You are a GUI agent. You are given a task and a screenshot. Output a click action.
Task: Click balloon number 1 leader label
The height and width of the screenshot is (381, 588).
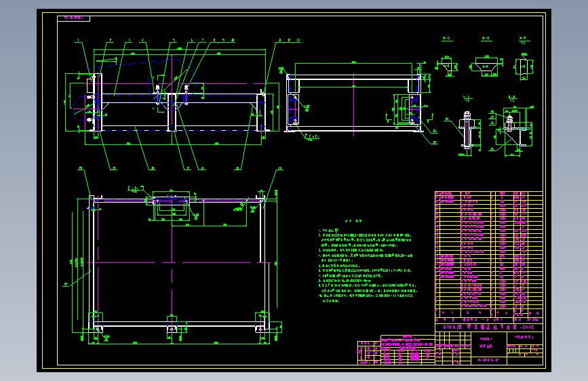tap(79, 40)
